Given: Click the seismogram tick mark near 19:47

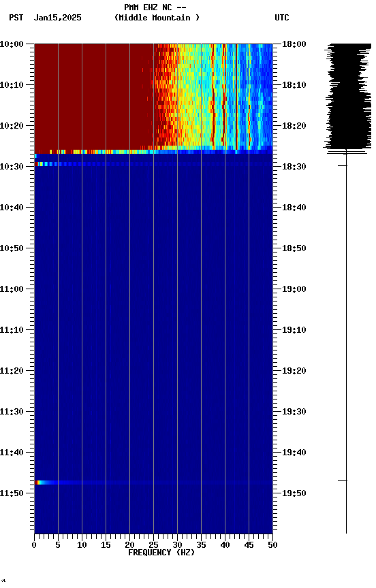Looking at the screenshot, I should (x=343, y=480).
